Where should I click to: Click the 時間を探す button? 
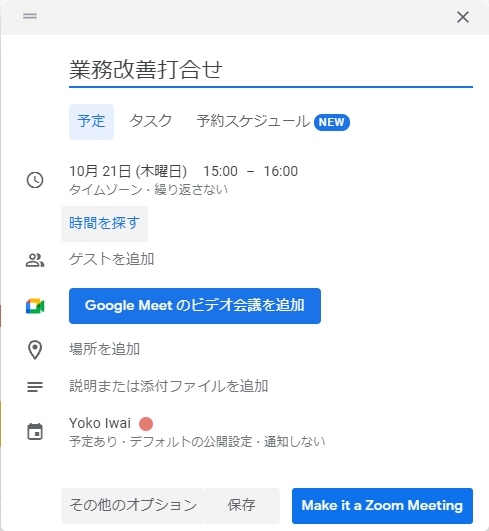(x=104, y=224)
